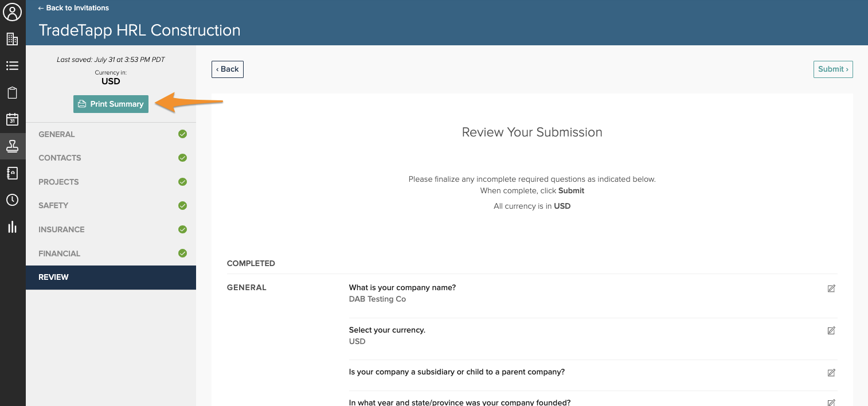Edit the subsidiary or parent company answer
This screenshot has height=406, width=868.
tap(831, 373)
